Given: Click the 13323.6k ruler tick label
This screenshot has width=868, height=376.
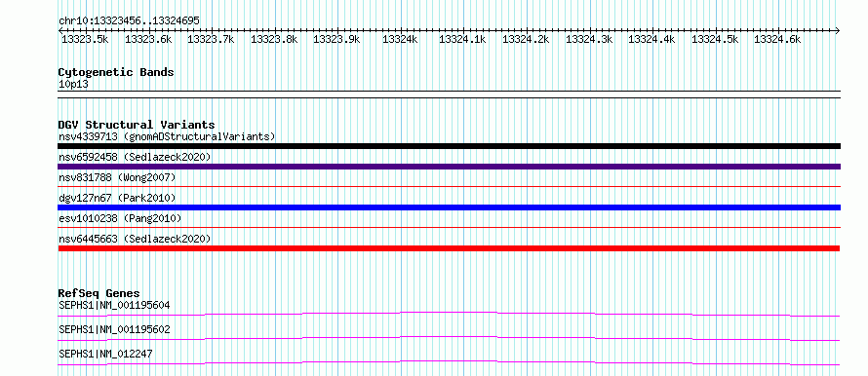Looking at the screenshot, I should pos(148,39).
